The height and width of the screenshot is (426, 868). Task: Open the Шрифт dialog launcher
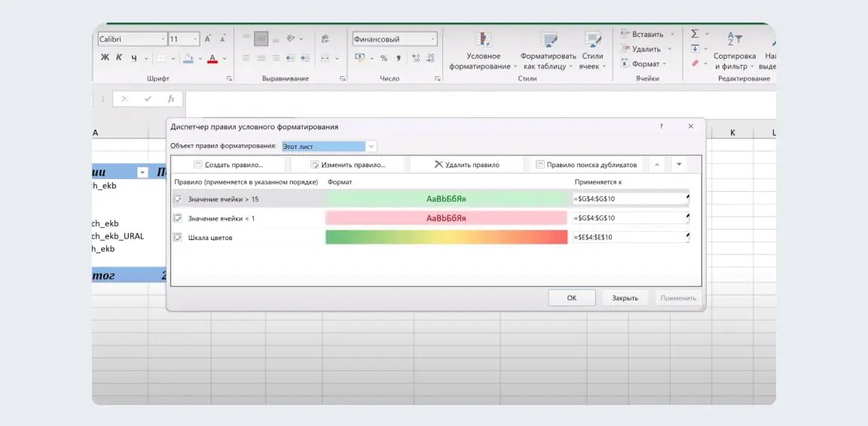(229, 78)
